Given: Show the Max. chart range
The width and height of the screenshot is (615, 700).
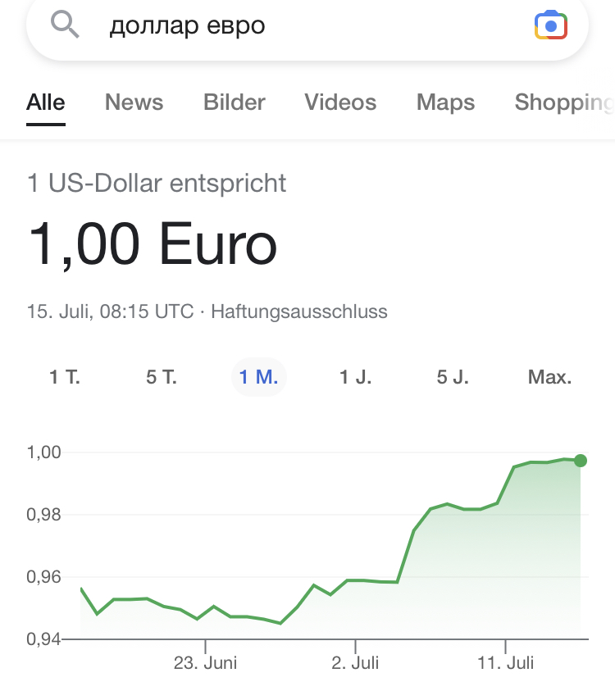Looking at the screenshot, I should tap(549, 377).
